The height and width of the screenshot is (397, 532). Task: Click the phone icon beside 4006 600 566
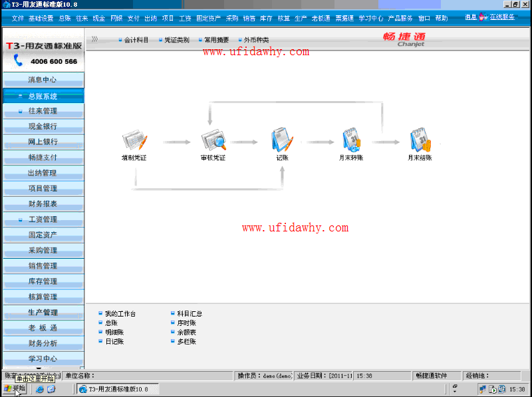pyautogui.click(x=18, y=61)
